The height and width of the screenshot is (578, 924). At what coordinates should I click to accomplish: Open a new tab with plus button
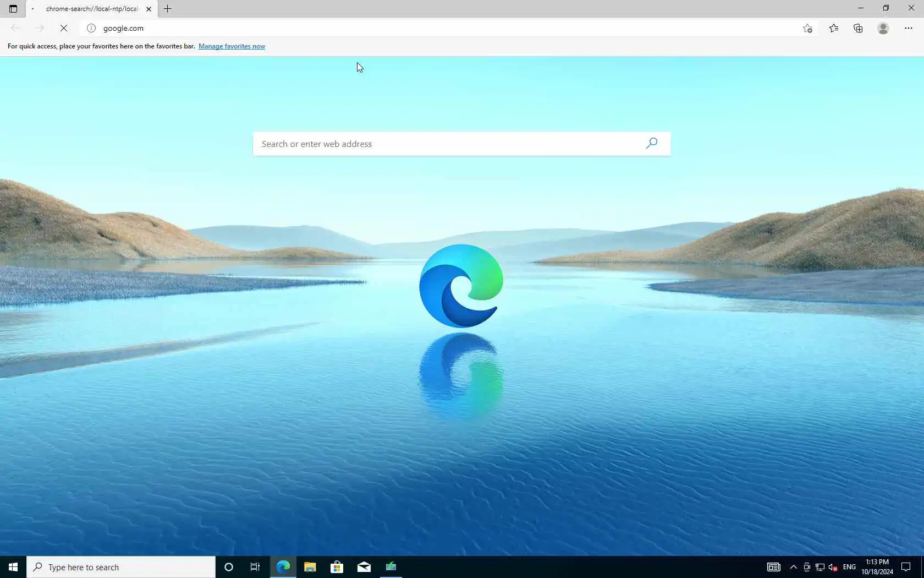(x=168, y=9)
